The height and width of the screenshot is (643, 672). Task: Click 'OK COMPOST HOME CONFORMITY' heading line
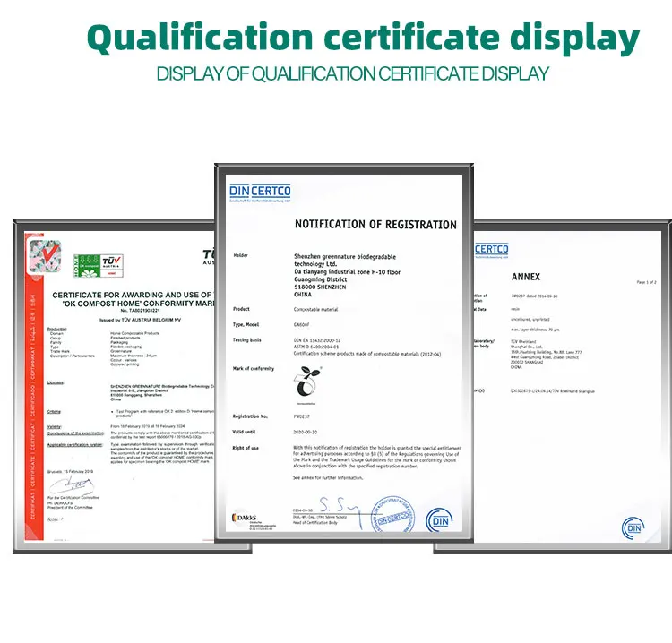click(x=138, y=304)
